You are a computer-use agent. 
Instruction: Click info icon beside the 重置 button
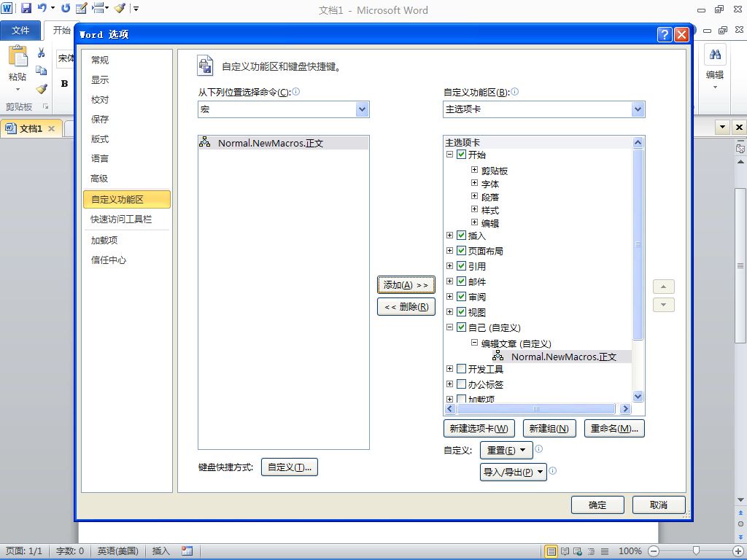coord(539,448)
